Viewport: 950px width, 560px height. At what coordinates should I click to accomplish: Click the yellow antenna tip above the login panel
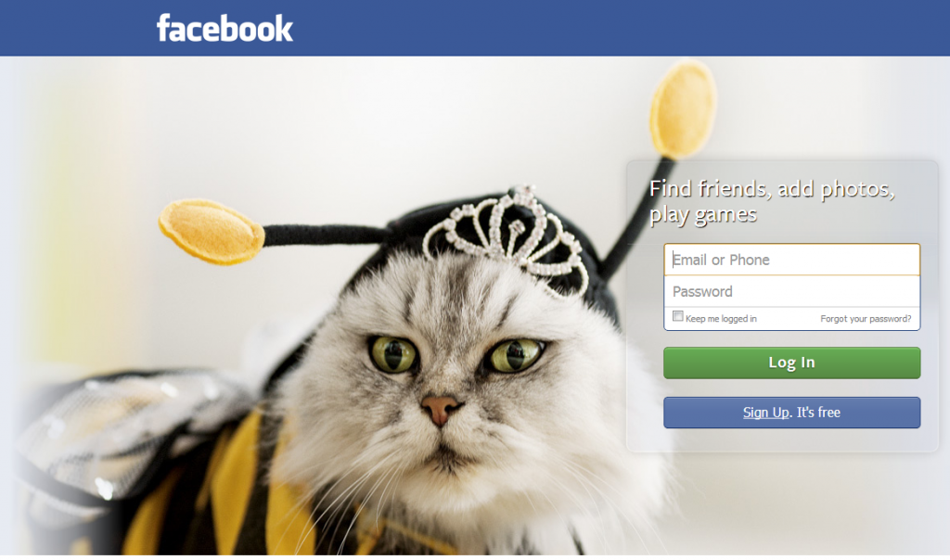[x=684, y=109]
